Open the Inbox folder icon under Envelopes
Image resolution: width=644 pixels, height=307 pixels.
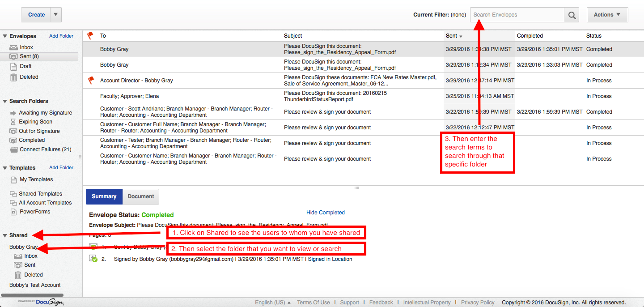13,47
